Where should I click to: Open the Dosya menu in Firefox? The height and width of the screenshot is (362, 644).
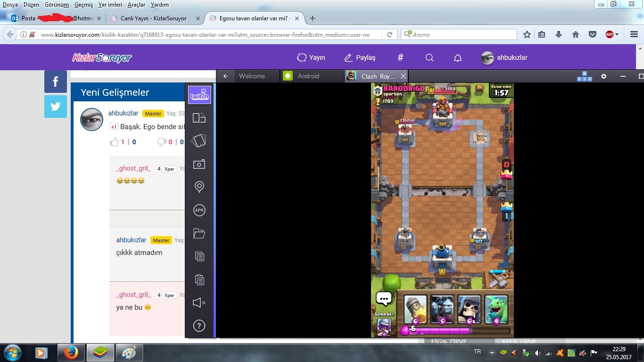(x=10, y=5)
